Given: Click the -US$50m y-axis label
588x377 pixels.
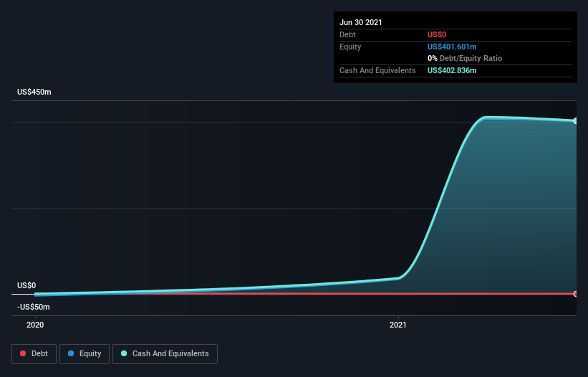Looking at the screenshot, I should (34, 307).
